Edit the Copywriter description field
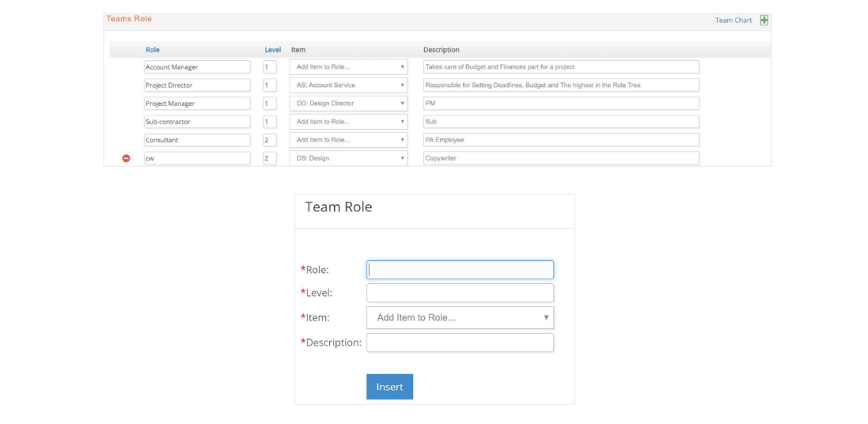 [x=561, y=158]
